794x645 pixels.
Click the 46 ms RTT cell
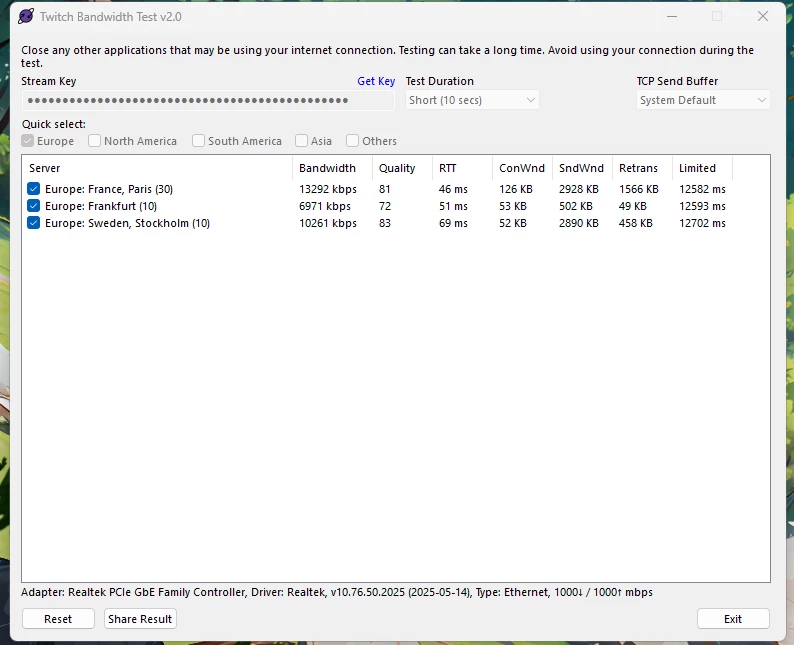click(x=453, y=189)
